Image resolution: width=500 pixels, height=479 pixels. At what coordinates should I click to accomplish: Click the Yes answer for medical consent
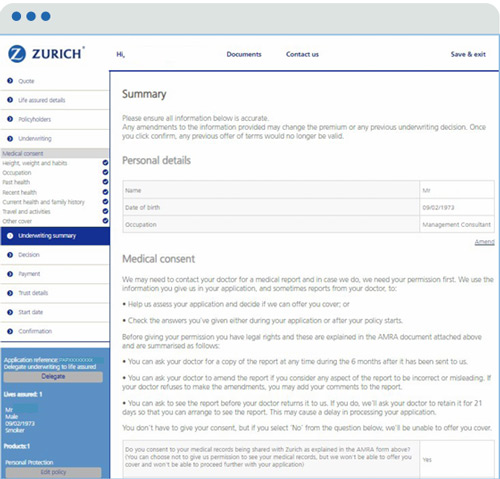pos(427,460)
